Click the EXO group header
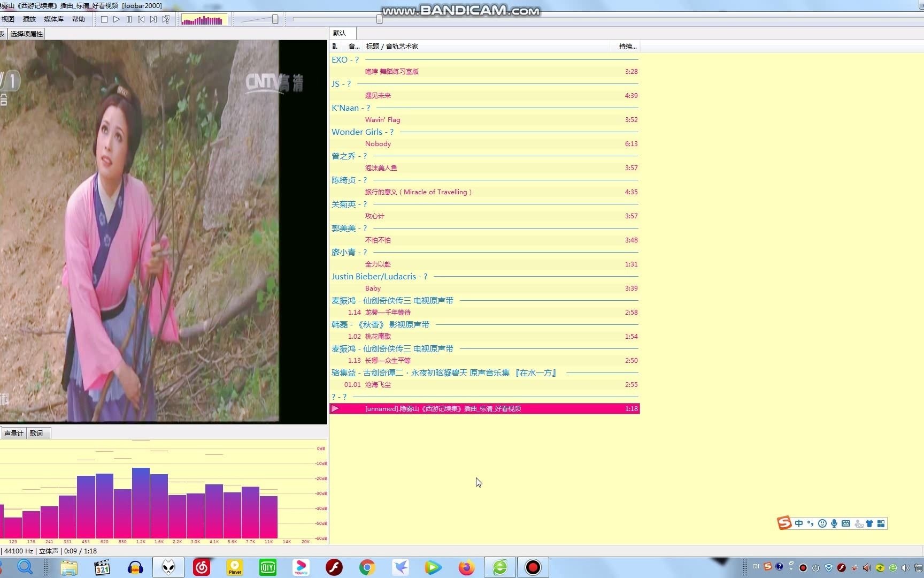 (484, 59)
